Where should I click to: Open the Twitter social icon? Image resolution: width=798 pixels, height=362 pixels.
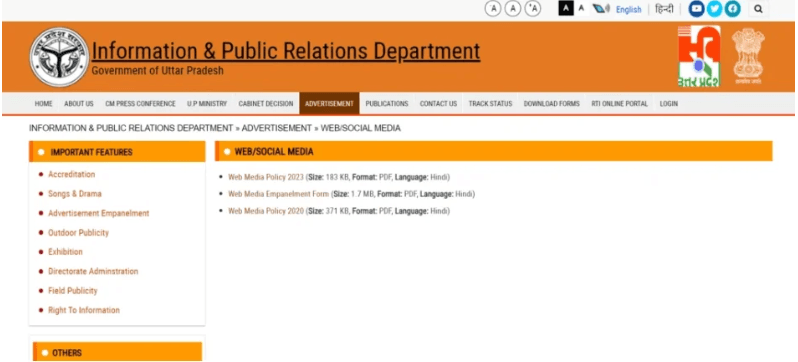coord(715,9)
